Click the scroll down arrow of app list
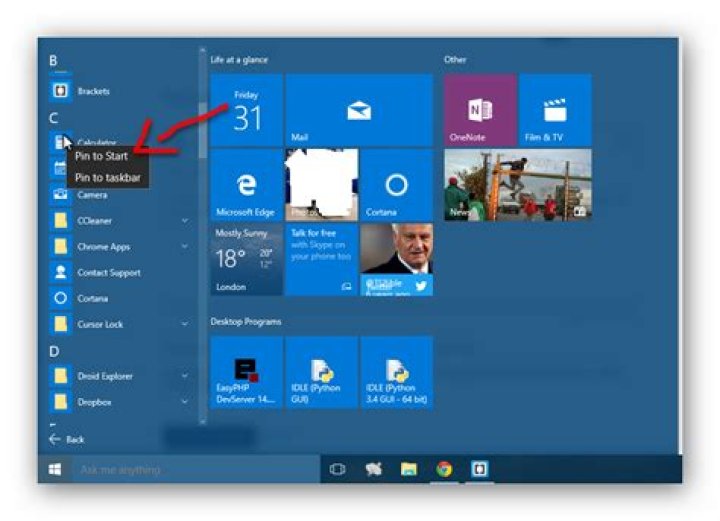720x521 pixels. tap(202, 421)
